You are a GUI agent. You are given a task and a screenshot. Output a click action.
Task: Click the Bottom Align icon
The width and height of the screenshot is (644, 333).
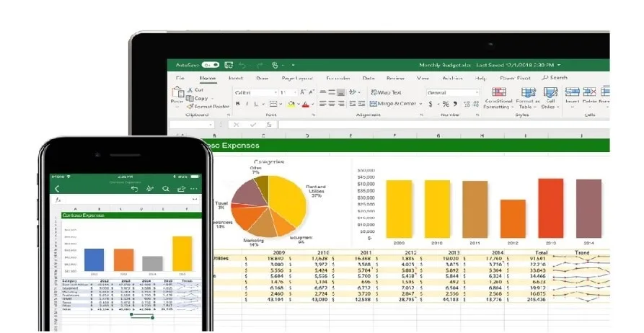[341, 93]
